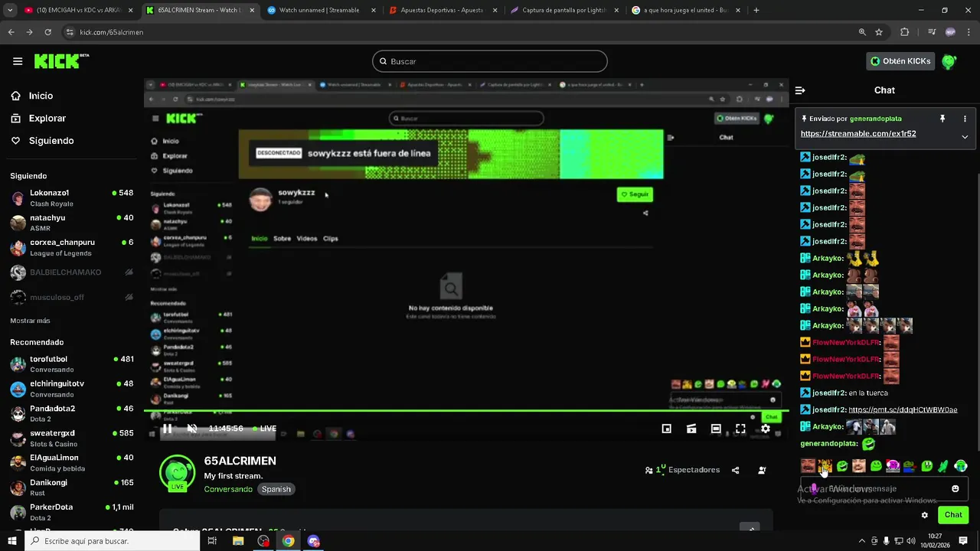Expand the pinned message chevron
The width and height of the screenshot is (980, 551).
pos(965,137)
